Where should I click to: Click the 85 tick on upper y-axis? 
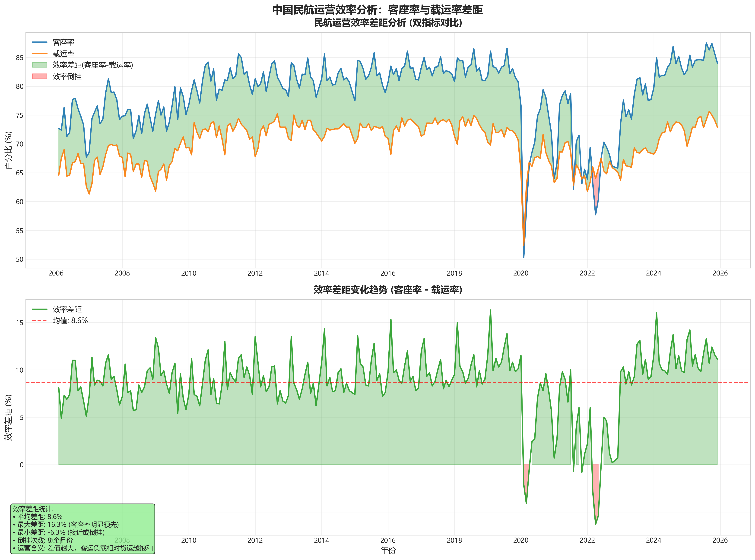(20, 58)
